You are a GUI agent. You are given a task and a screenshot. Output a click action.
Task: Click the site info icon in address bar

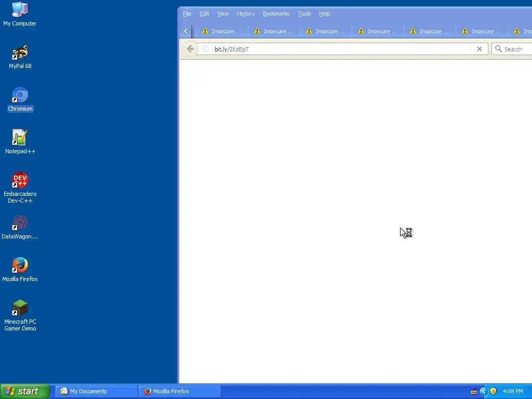click(x=205, y=49)
